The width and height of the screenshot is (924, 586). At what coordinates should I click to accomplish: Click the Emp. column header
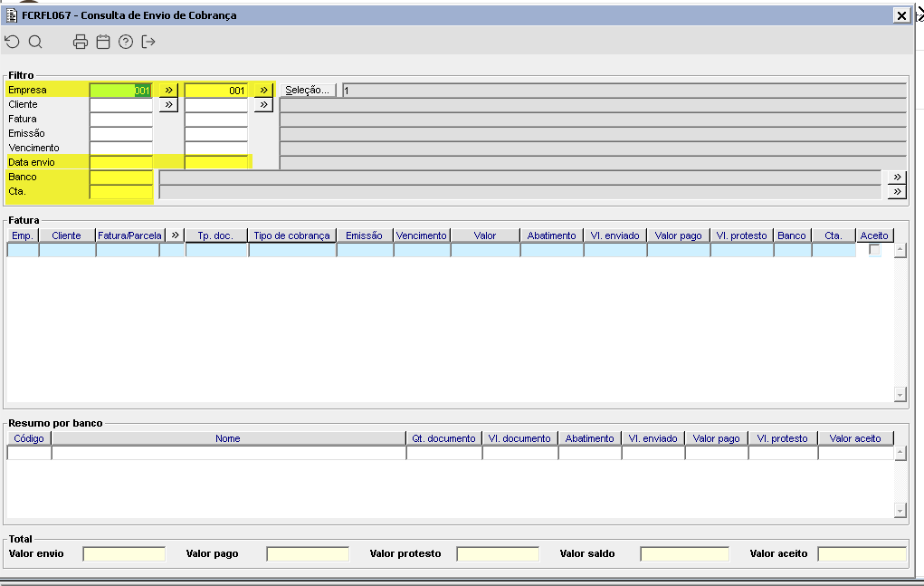pyautogui.click(x=23, y=235)
